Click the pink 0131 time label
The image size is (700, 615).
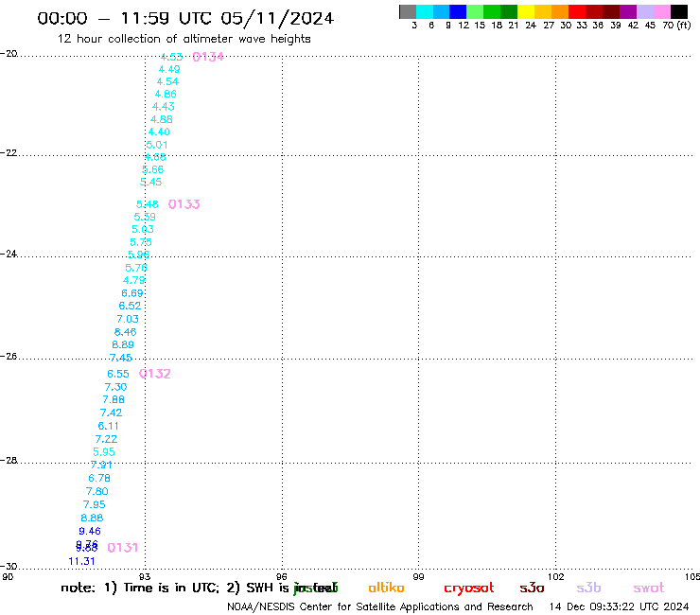coord(123,547)
